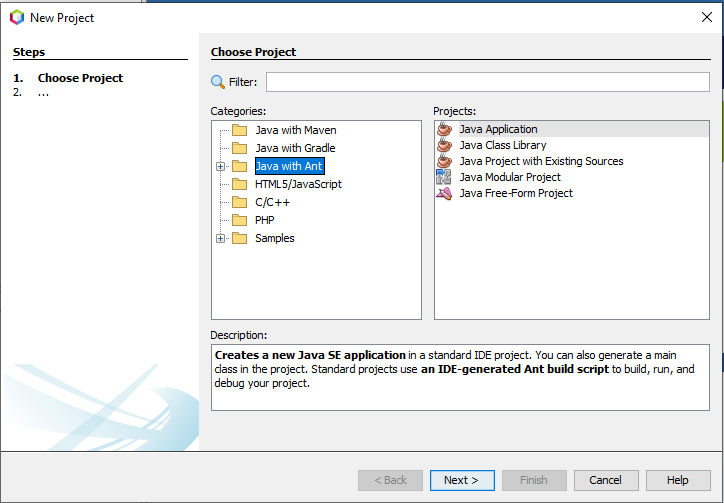
Task: Click the Java with Maven folder icon
Action: (239, 130)
